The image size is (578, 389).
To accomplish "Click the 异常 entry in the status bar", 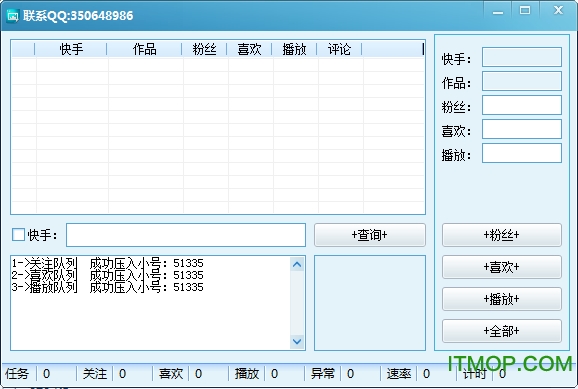I will tap(323, 374).
